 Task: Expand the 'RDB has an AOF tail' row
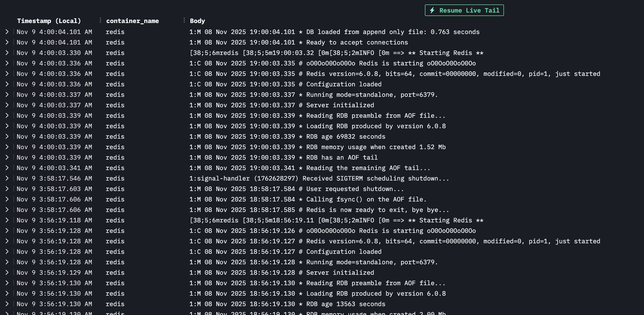pos(7,157)
